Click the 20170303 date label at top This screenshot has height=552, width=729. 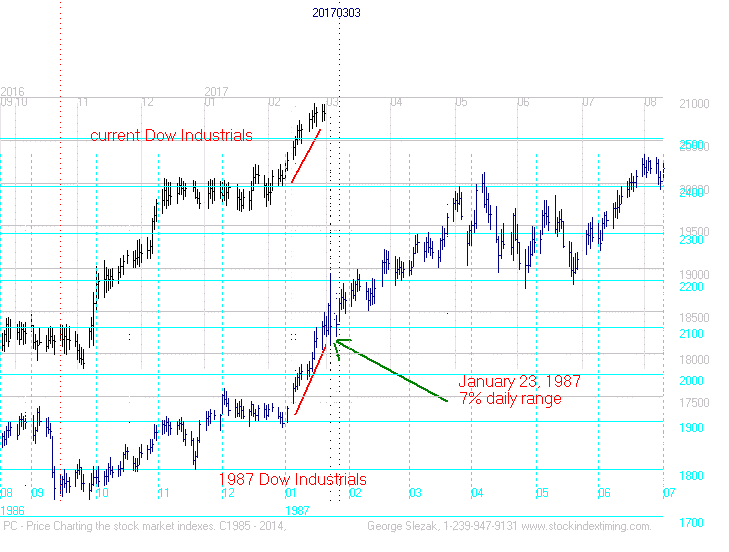click(x=336, y=13)
